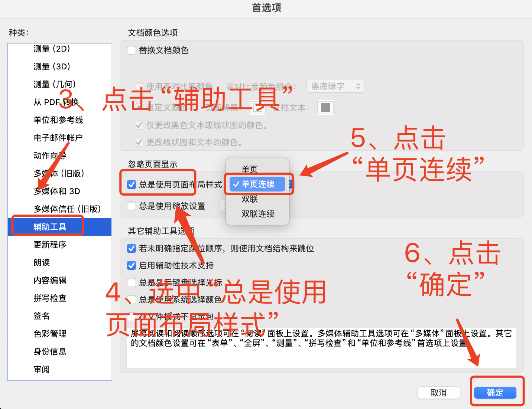Image resolution: width=532 pixels, height=409 pixels.
Task: Toggle 更改线状图和文本的颜色 checkbox
Action: tap(139, 142)
